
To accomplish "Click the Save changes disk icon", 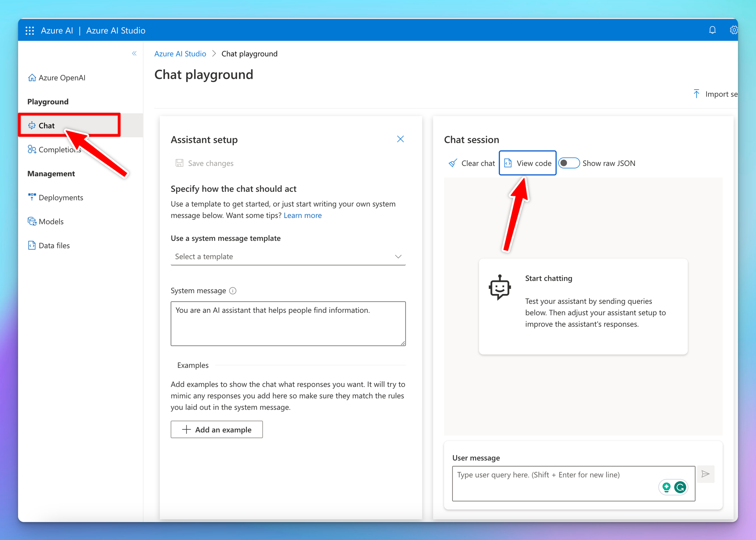I will coord(180,163).
